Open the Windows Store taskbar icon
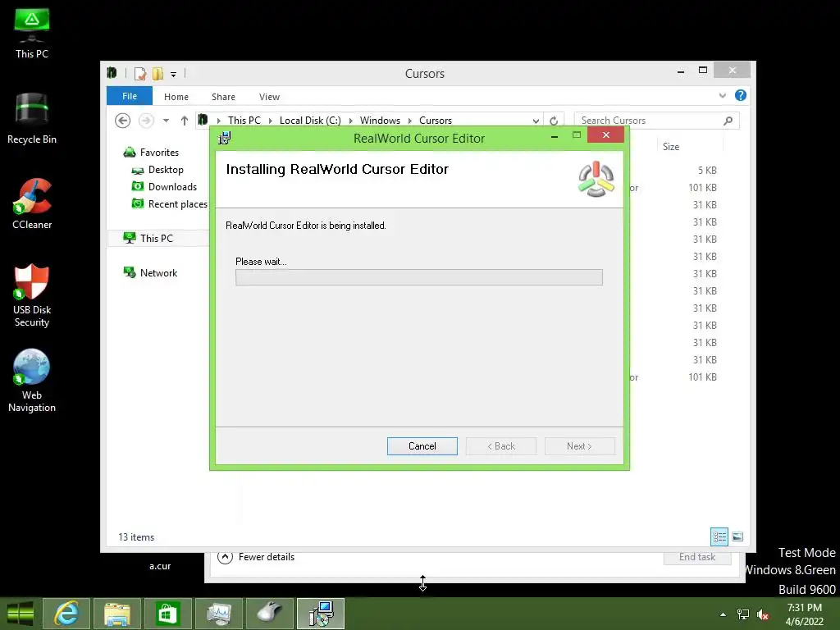Viewport: 840px width, 630px height. 167,614
